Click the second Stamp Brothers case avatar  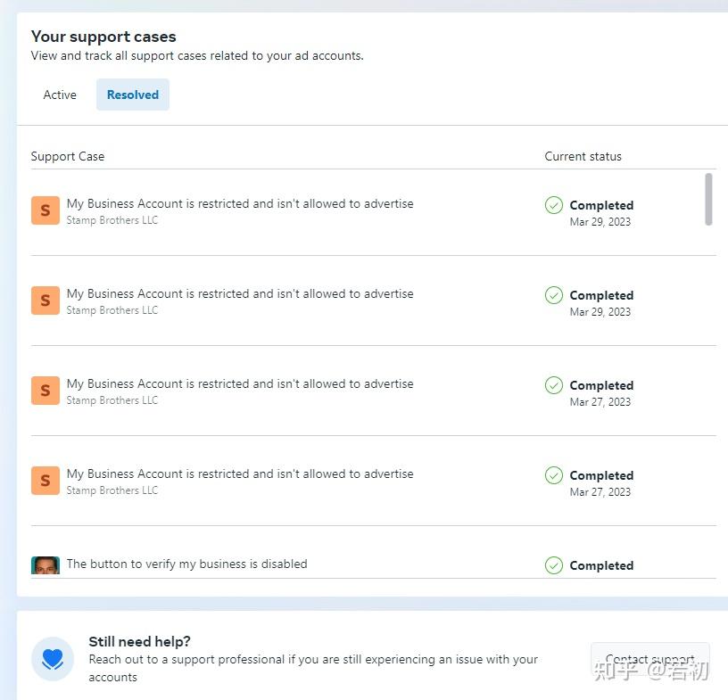tap(45, 301)
